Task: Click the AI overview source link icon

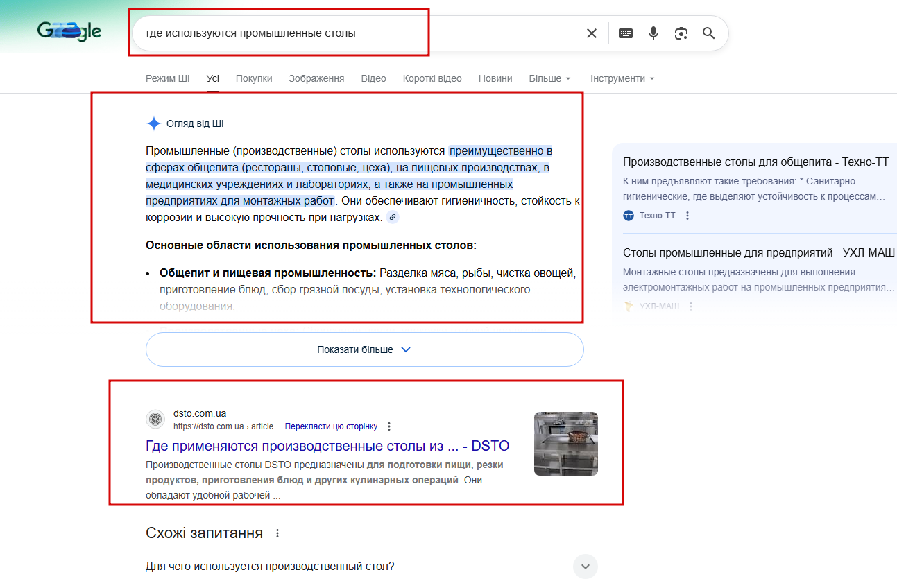Action: (x=393, y=218)
